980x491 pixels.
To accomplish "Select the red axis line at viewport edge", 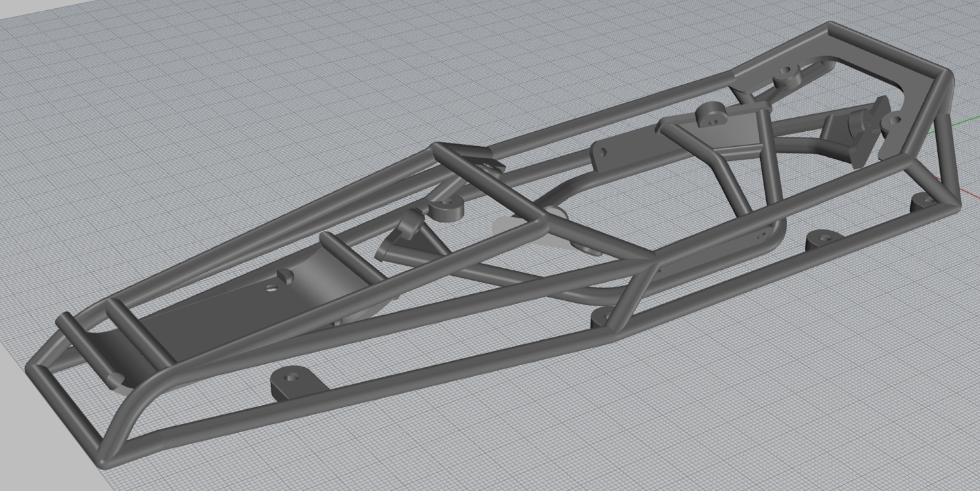I will click(x=968, y=194).
